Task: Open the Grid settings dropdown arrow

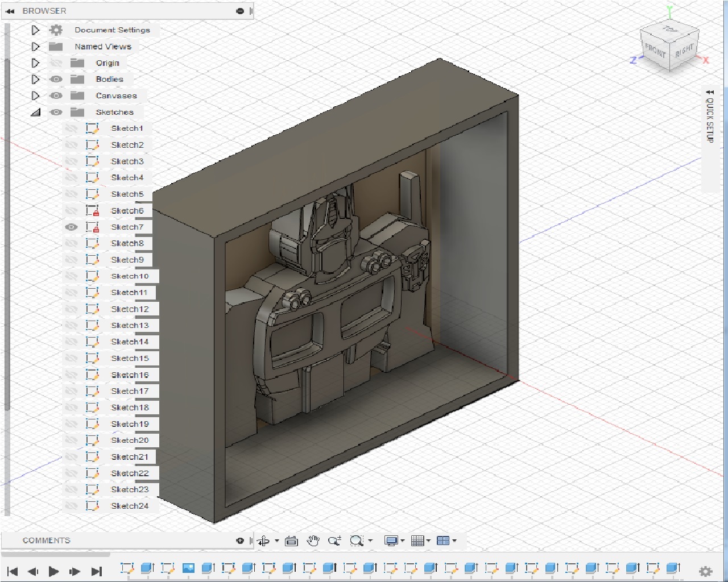Action: [429, 541]
